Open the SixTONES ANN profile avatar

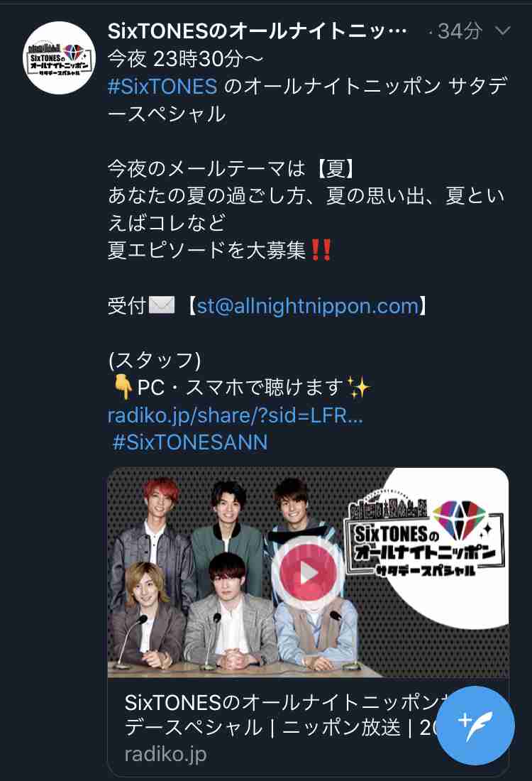60,58
